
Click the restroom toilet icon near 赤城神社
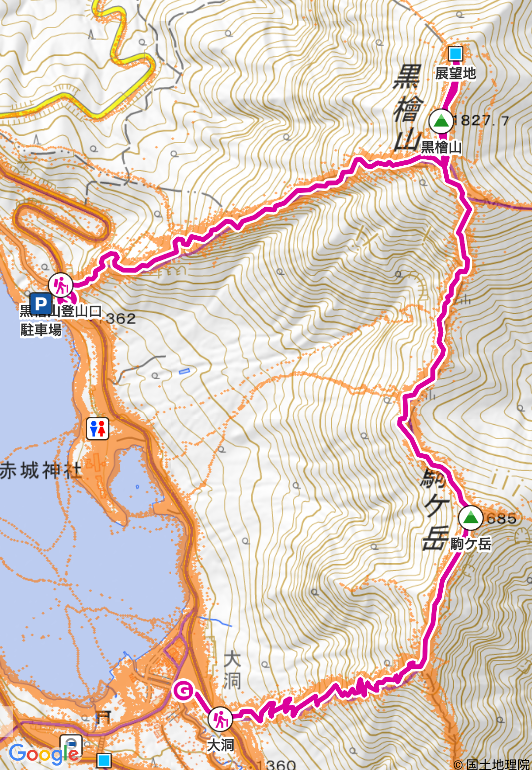tap(98, 429)
